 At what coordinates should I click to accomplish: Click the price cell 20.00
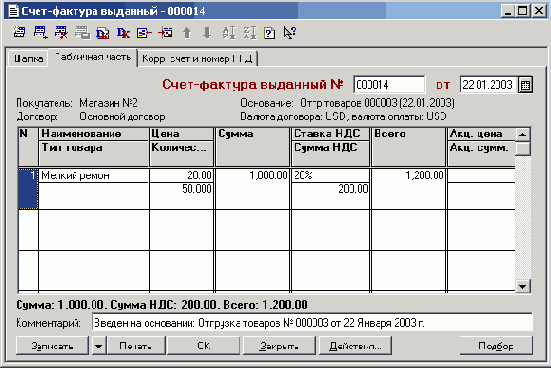181,175
